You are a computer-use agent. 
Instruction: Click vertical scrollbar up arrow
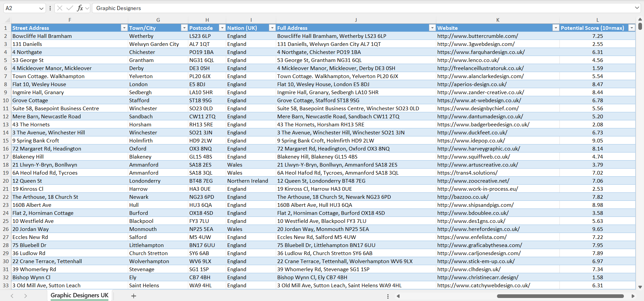pos(640,19)
